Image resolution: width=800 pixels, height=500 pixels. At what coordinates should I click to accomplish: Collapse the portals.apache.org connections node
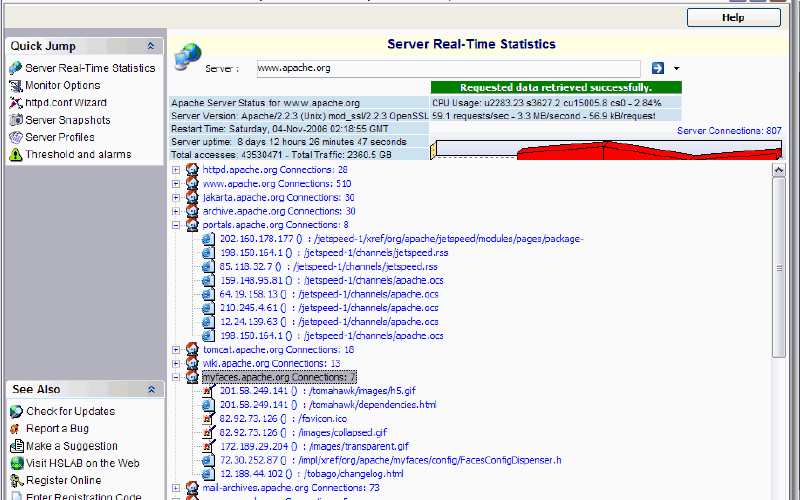(x=177, y=225)
